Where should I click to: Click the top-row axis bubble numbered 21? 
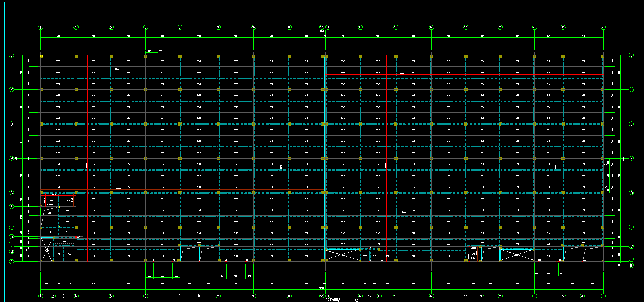500,27
